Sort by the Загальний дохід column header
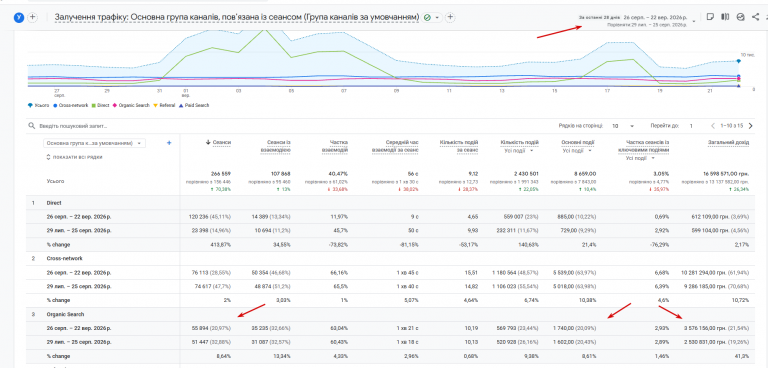This screenshot has height=368, width=768. (x=728, y=142)
